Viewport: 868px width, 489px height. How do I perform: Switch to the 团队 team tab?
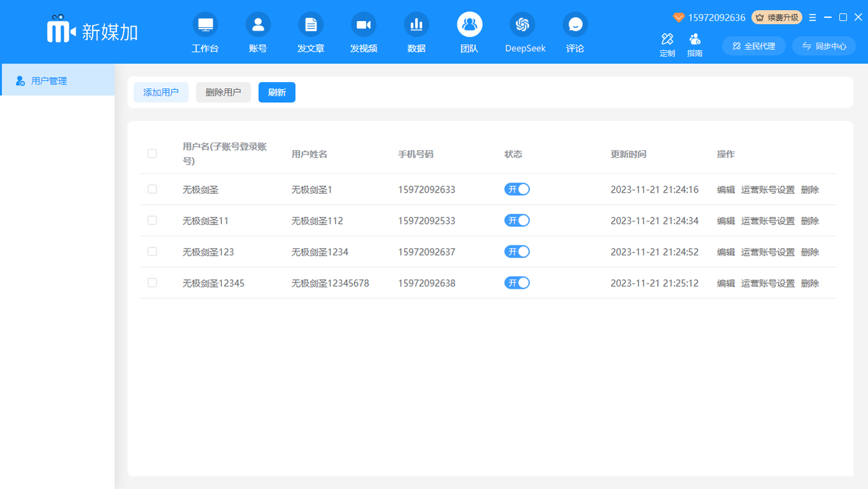(x=470, y=25)
